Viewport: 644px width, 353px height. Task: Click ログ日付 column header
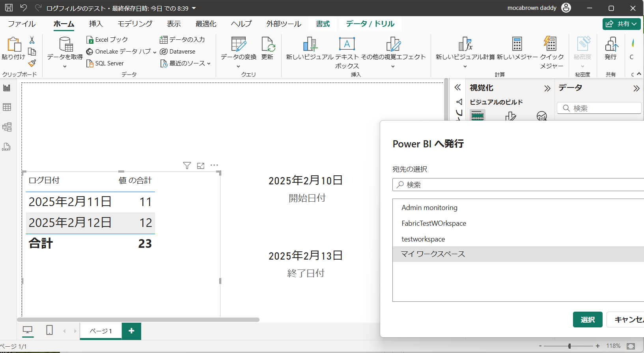point(44,180)
